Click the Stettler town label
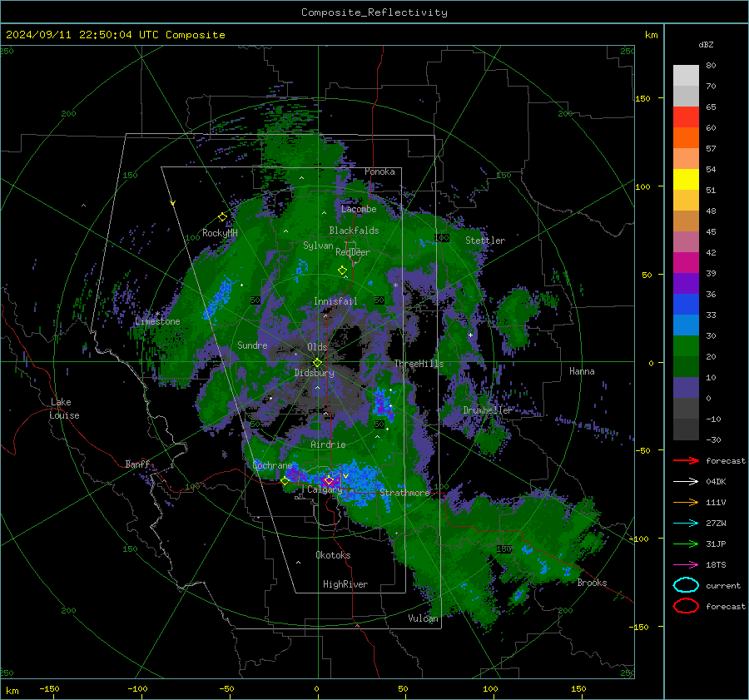 point(485,241)
